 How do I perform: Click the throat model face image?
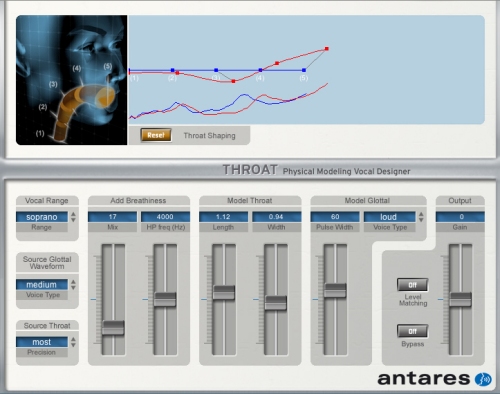coord(71,80)
